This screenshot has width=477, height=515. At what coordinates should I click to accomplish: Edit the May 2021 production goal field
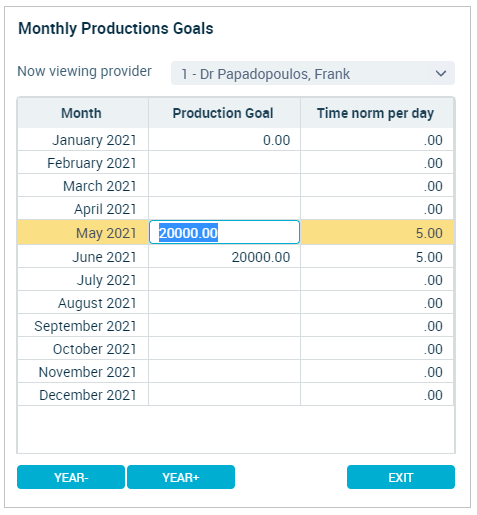[x=224, y=232]
